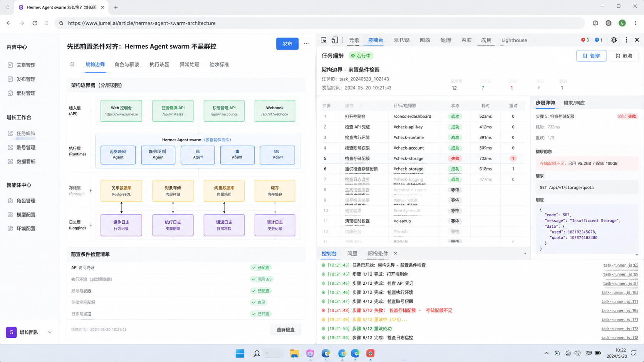This screenshot has width=644, height=362.
Task: Click the Web 控制台 architecture box
Action: tap(121, 111)
